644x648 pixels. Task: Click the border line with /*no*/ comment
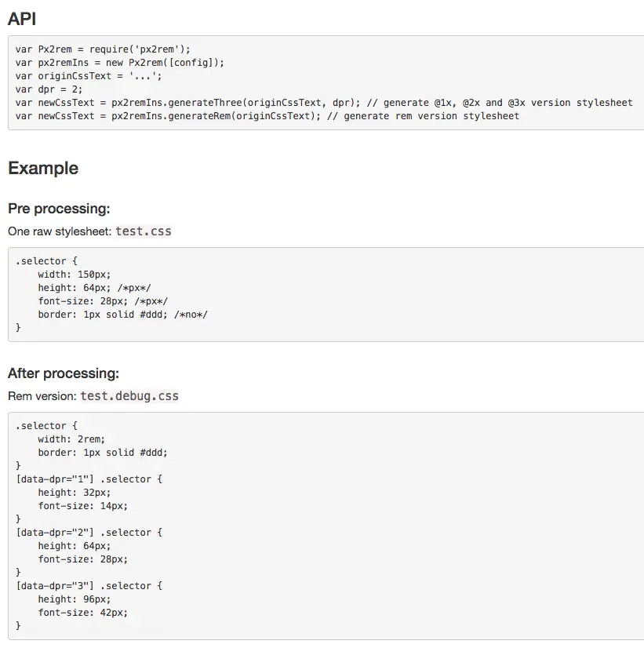pyautogui.click(x=122, y=315)
